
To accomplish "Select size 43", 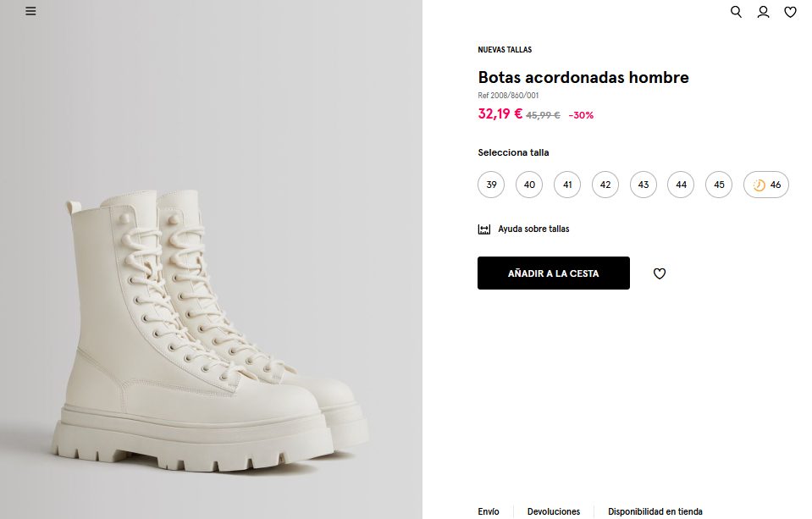I will 644,185.
